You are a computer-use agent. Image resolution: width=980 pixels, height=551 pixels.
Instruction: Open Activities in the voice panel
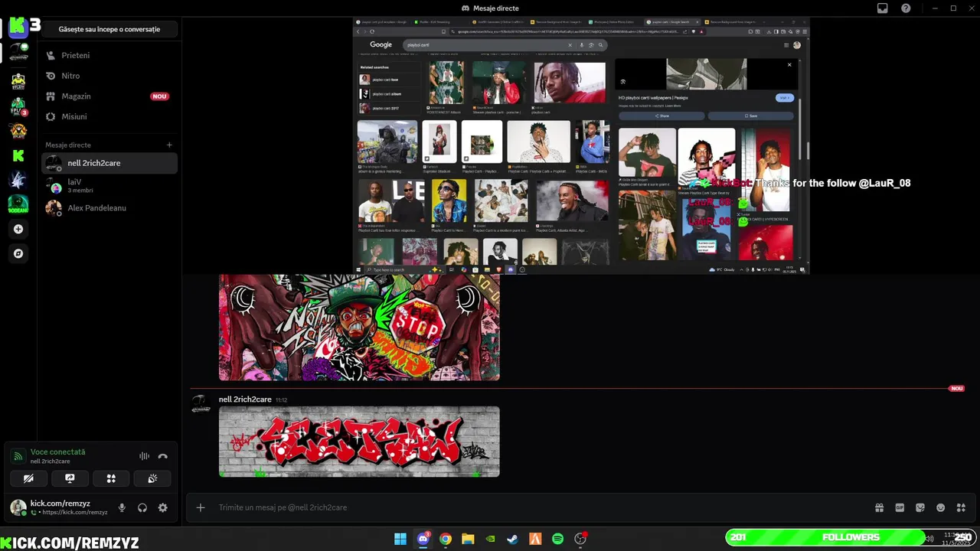111,478
